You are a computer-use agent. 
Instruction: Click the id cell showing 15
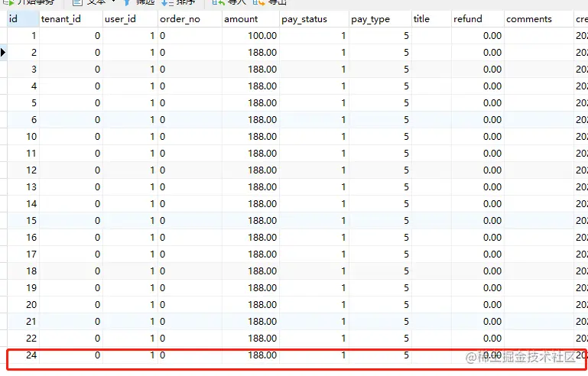[x=23, y=220]
